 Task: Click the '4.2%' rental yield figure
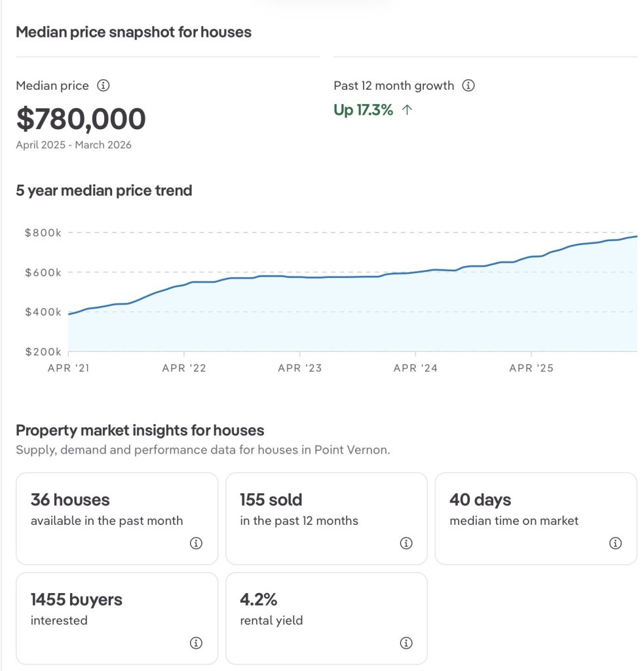(259, 600)
